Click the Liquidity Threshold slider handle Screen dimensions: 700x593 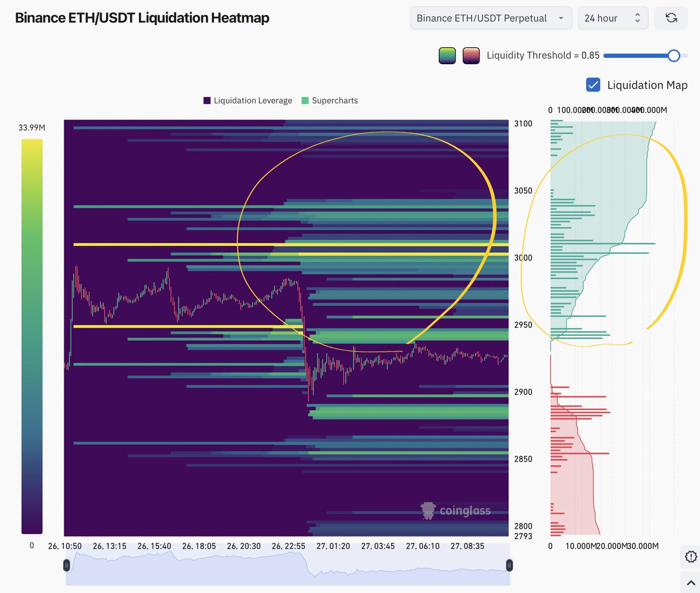[x=674, y=55]
